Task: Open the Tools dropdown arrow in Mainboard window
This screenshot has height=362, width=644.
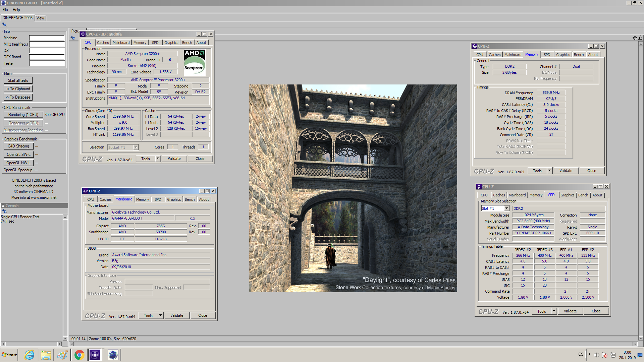Action: pos(161,316)
